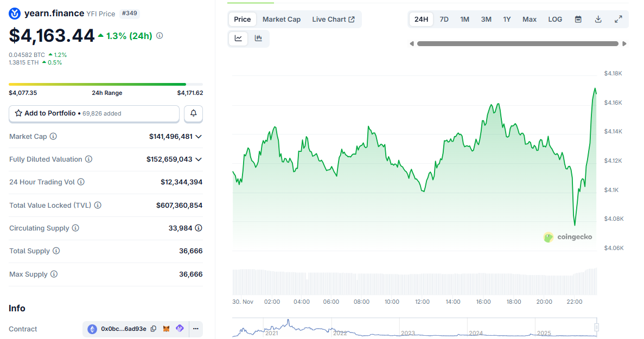Open the Live Chart external link
Viewport: 644px width, 339px height.
click(x=333, y=19)
